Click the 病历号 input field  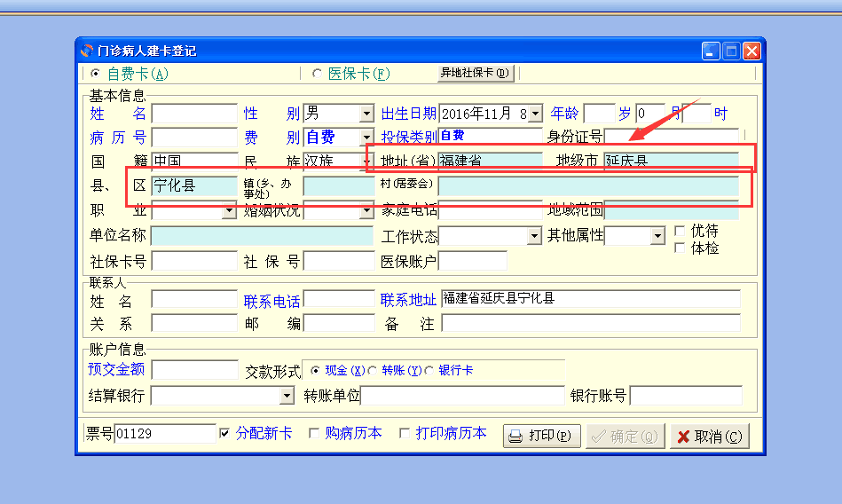tap(194, 137)
